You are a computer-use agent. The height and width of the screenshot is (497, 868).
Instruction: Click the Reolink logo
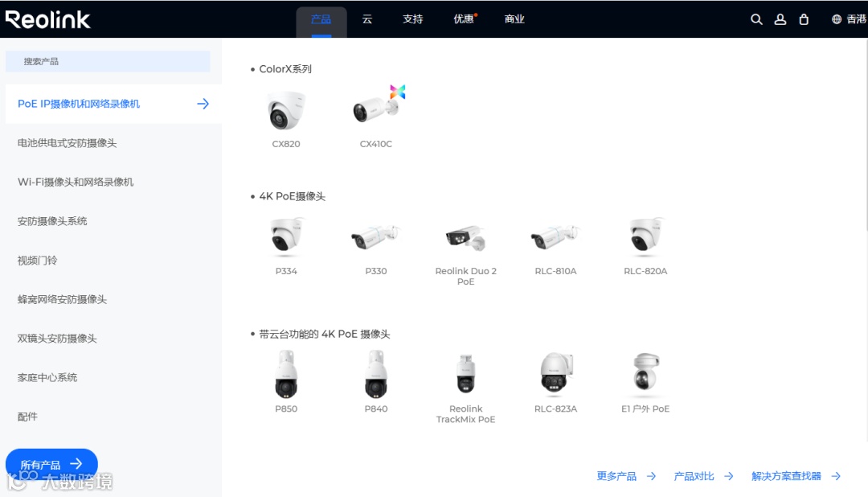click(47, 19)
